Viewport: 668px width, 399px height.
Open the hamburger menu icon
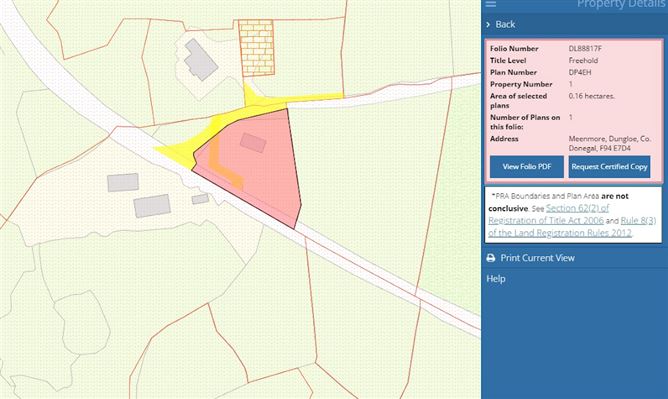(x=491, y=4)
